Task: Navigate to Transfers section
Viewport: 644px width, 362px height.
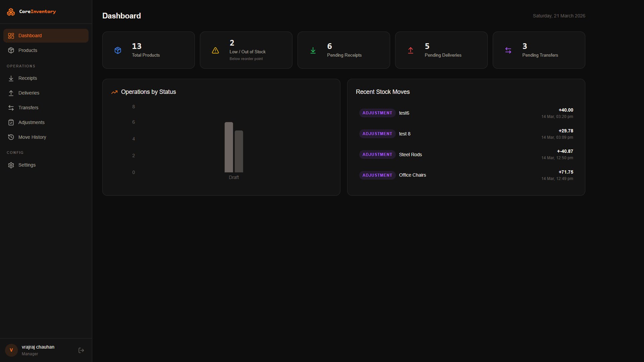Action: pyautogui.click(x=28, y=108)
